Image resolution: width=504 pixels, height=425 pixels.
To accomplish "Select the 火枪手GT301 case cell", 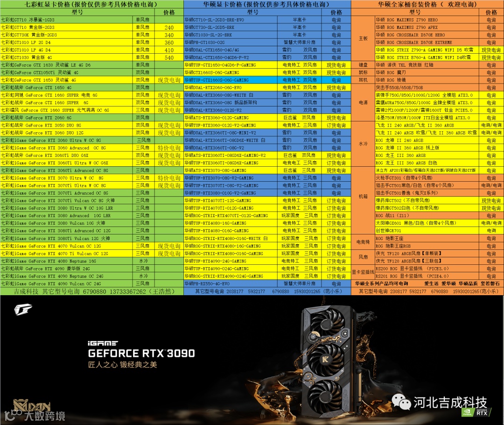I will click(x=427, y=178).
